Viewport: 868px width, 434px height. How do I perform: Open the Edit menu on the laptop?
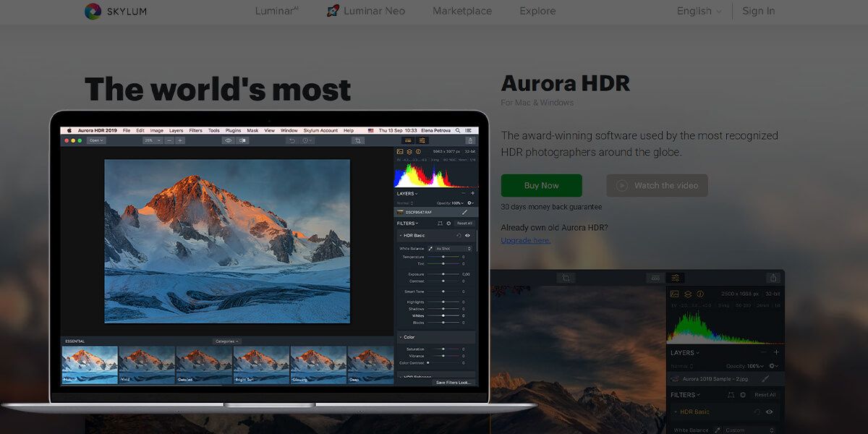point(140,130)
